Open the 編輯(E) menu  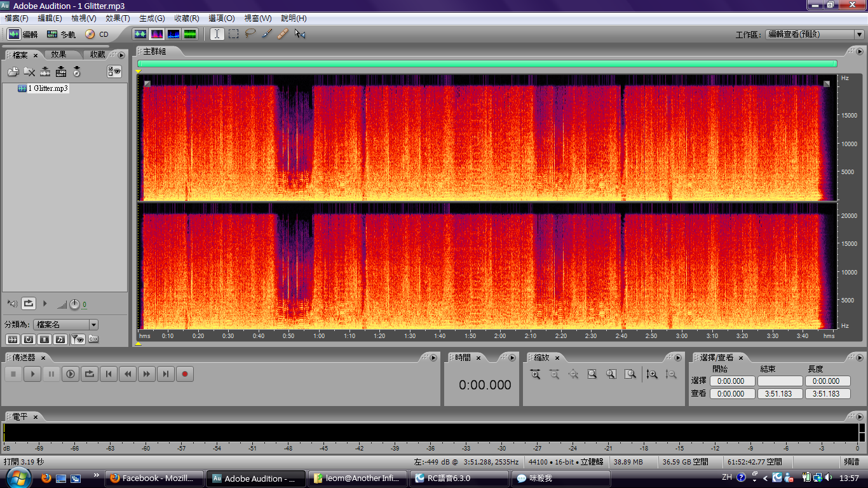tap(50, 18)
